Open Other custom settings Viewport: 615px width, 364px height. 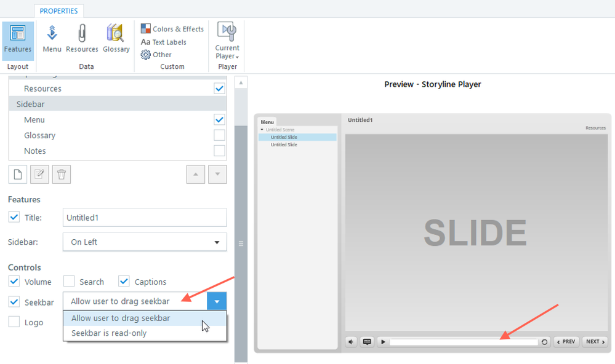pos(156,55)
